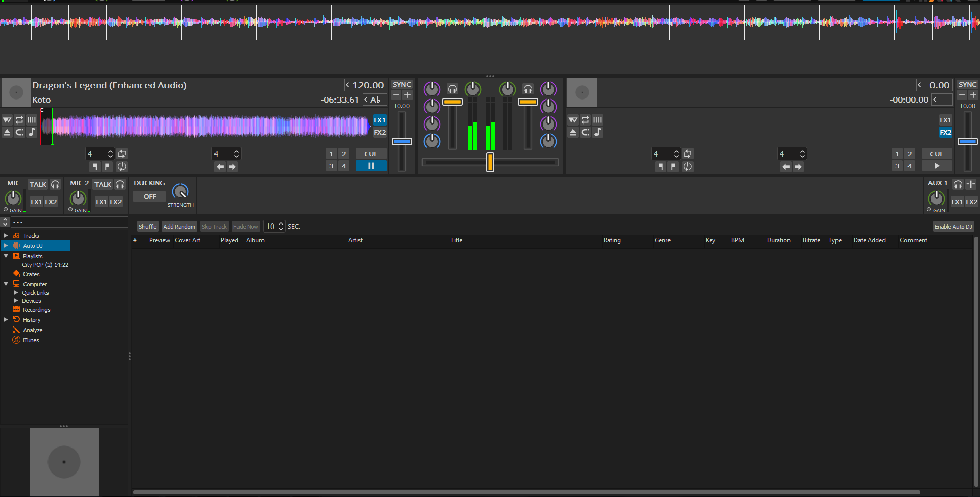This screenshot has height=497, width=980.
Task: Toggle left channel headphone cue in mixer
Action: click(452, 89)
